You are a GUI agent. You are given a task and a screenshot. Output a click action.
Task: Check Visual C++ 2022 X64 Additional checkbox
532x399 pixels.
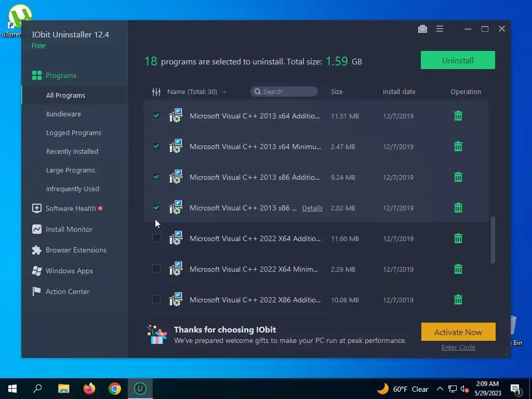(x=156, y=238)
